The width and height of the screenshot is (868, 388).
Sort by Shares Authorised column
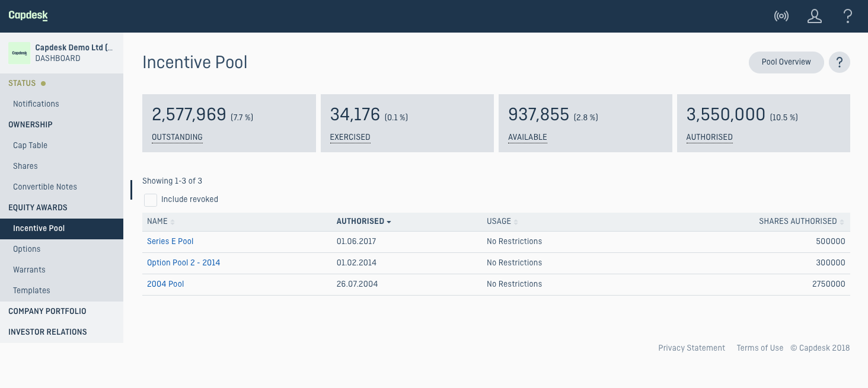point(797,222)
